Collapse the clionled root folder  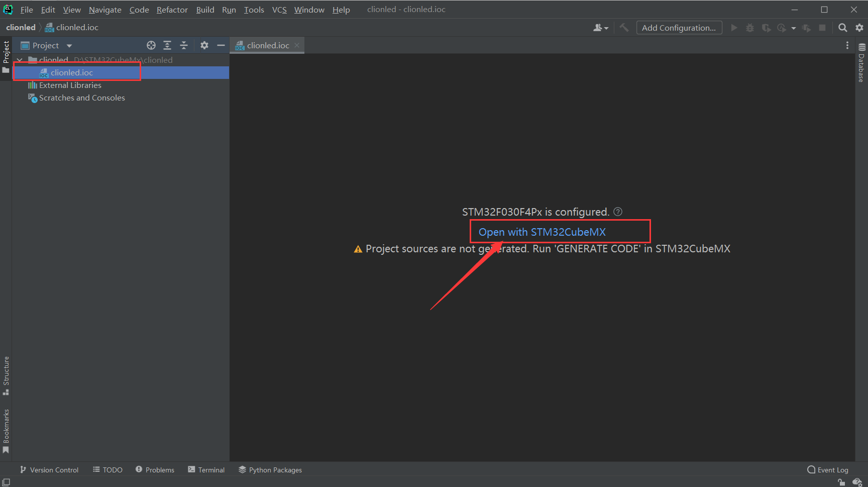point(20,60)
